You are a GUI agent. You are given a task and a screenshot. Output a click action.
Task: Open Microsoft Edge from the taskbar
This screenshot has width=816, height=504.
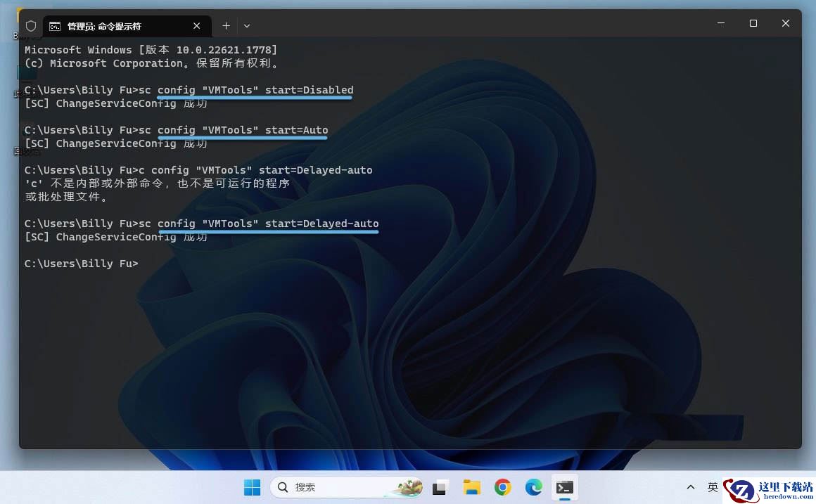(533, 487)
